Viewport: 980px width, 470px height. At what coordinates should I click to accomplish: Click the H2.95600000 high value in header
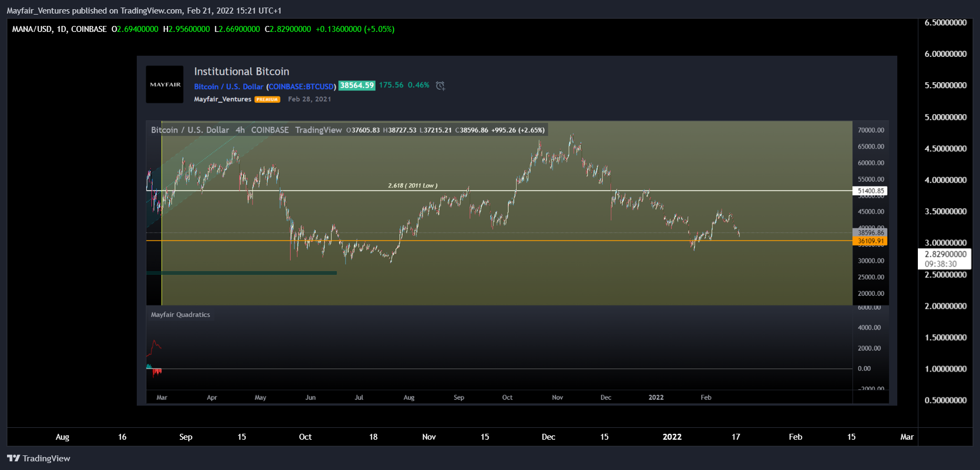coord(186,29)
